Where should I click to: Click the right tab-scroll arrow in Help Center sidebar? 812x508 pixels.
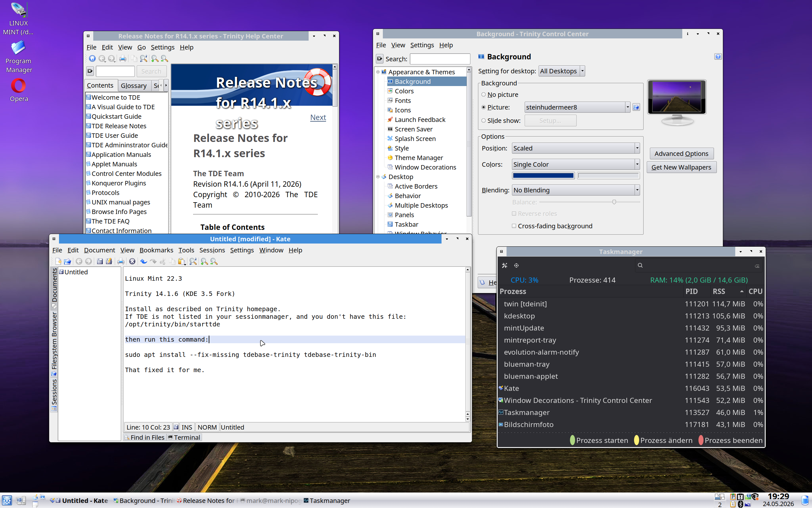[x=166, y=85]
